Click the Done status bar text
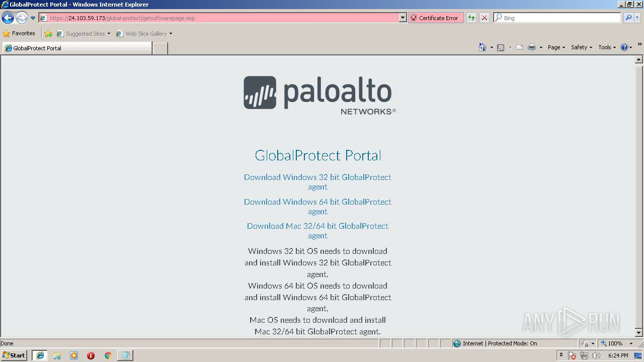 coord(7,343)
